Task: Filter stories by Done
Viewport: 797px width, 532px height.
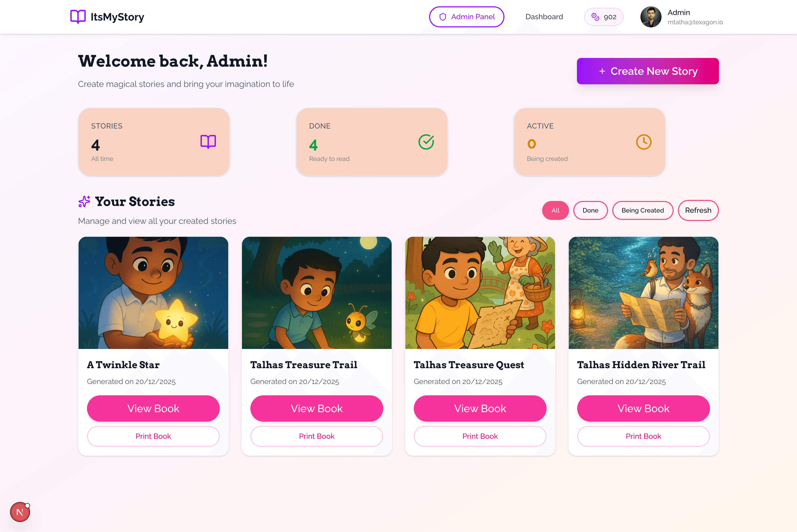Action: point(590,210)
